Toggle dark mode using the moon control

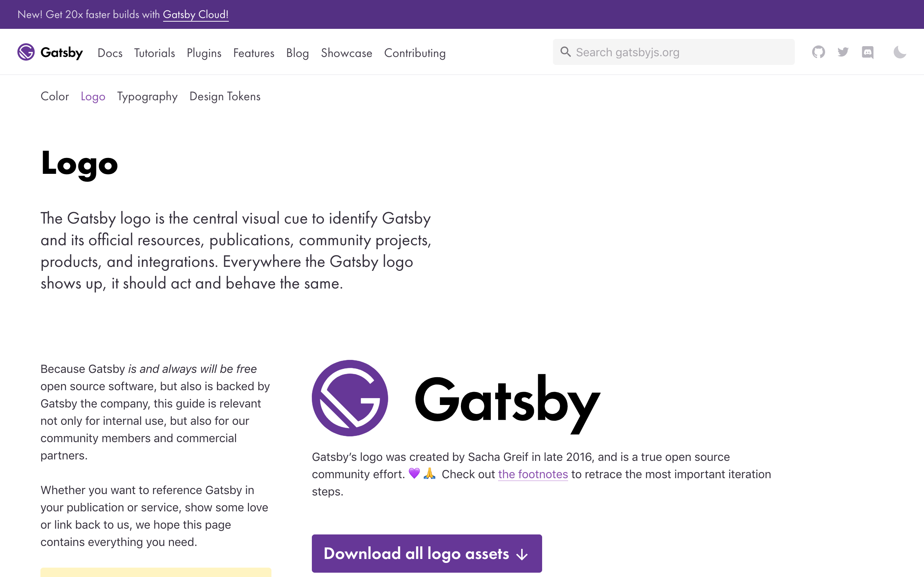coord(901,52)
